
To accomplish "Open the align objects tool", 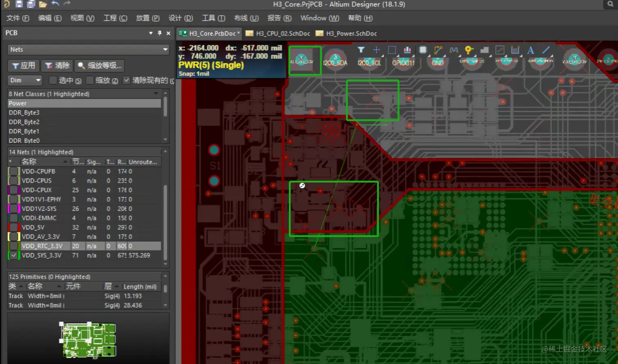I will (408, 50).
